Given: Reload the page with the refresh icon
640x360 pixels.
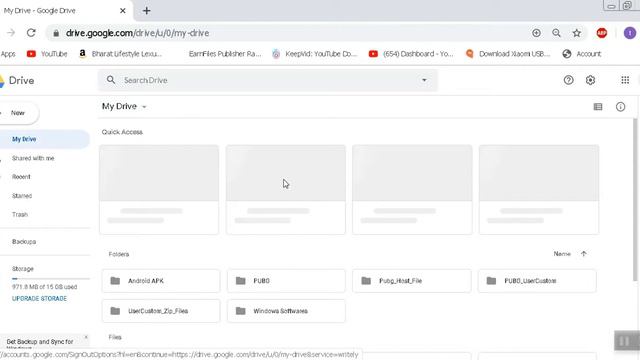Looking at the screenshot, I should tap(31, 33).
